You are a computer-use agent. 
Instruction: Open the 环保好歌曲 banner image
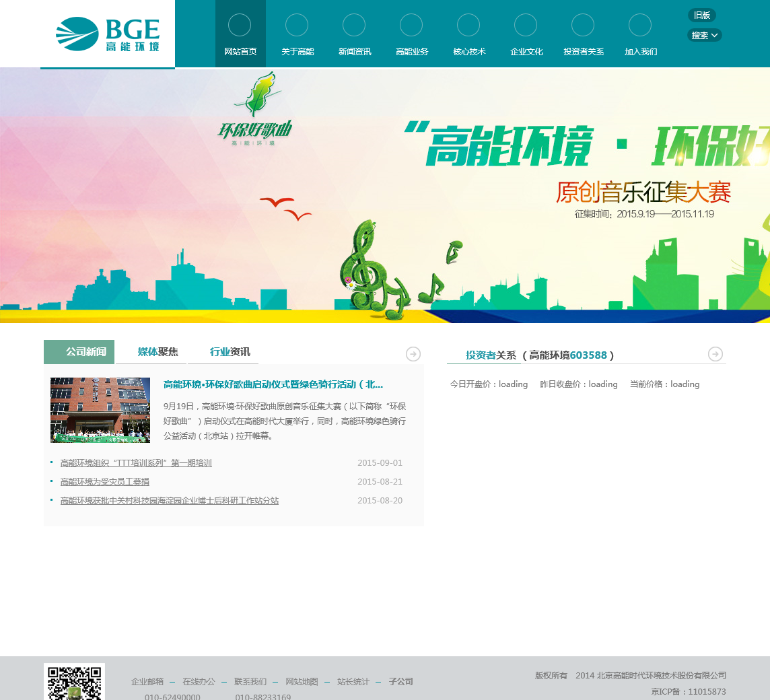tap(385, 195)
